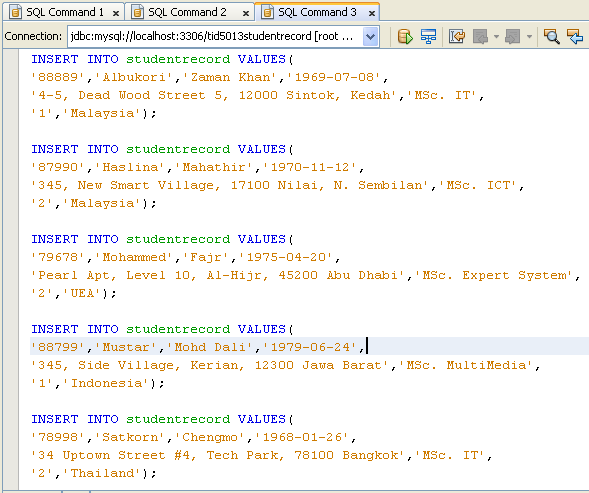Close the SQL Command 3 tab
Screen dimensions: 589x493
point(372,14)
